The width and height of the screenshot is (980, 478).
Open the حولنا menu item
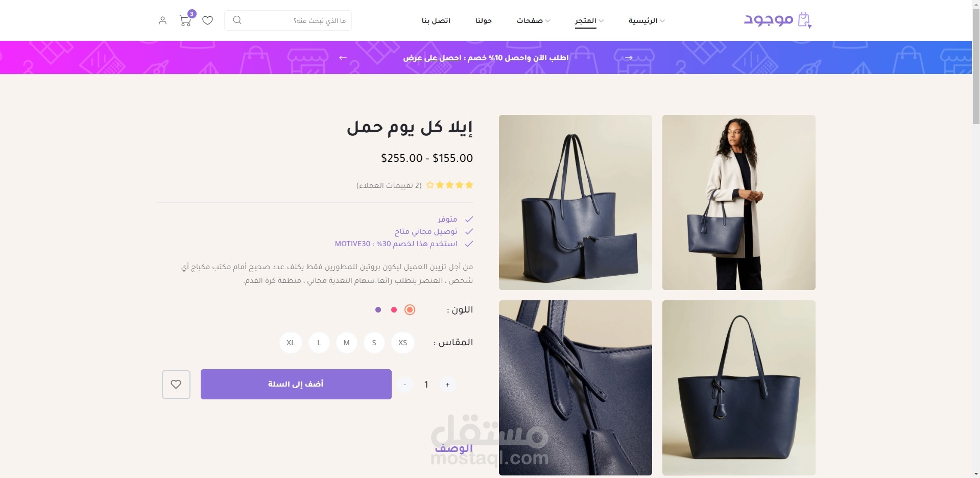tap(483, 21)
